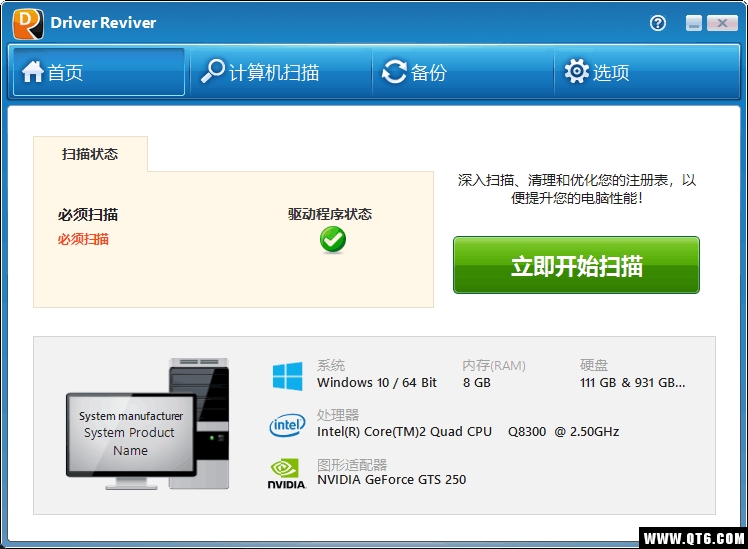Viewport: 748px width, 549px height.
Task: Click the 处理器 label
Action: pyautogui.click(x=338, y=414)
